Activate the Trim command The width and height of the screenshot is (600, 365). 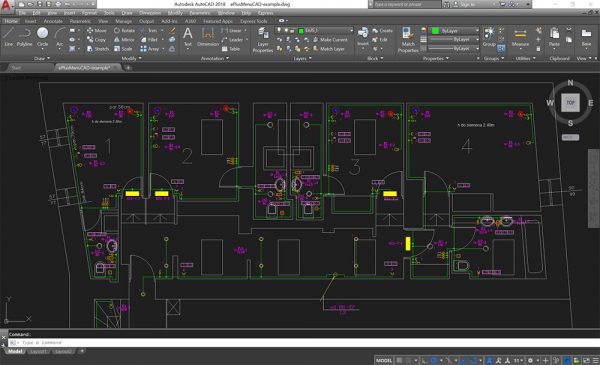(149, 31)
